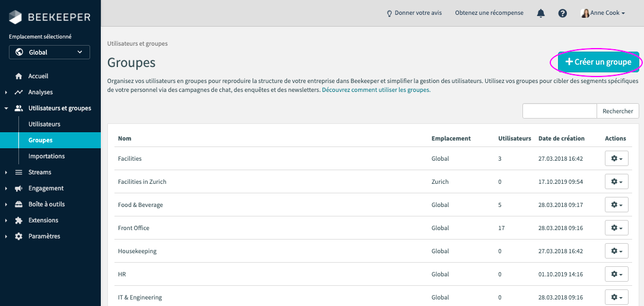The height and width of the screenshot is (306, 644).
Task: Click the Accueil home icon
Action: coord(18,76)
